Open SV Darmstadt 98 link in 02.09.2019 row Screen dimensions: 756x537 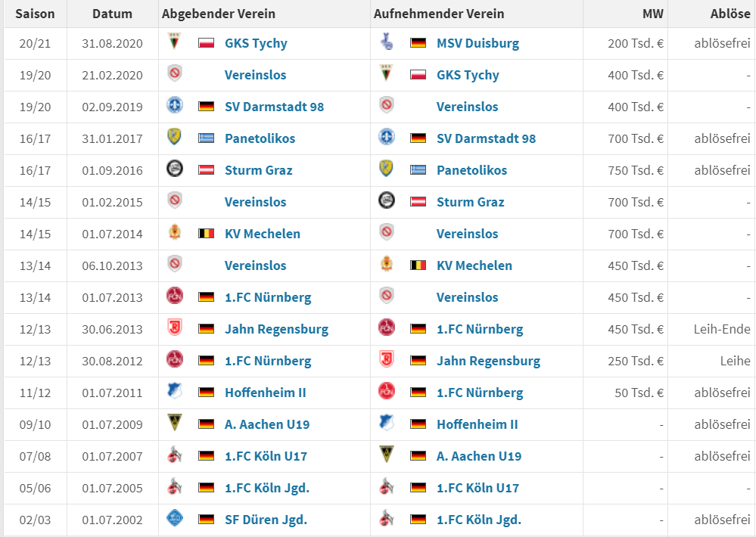pyautogui.click(x=275, y=107)
